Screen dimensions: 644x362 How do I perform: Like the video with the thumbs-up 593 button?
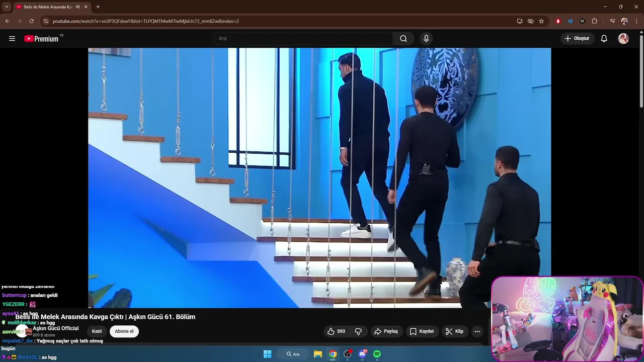pyautogui.click(x=336, y=331)
